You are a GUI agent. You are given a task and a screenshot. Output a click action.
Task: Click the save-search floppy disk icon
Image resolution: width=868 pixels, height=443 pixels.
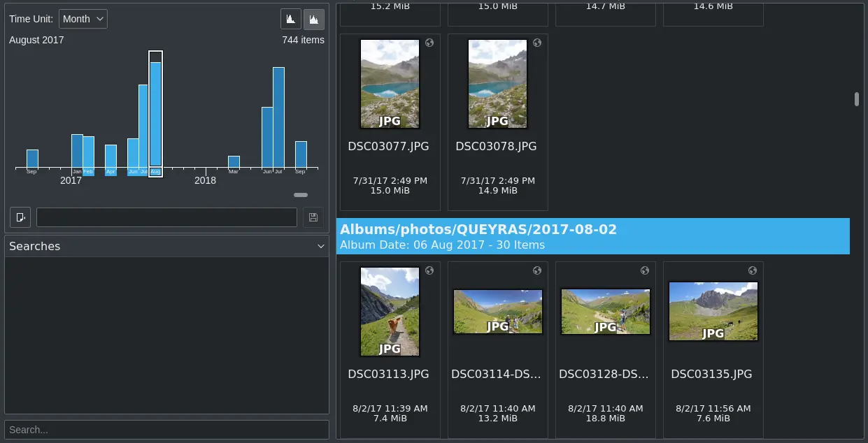(313, 217)
